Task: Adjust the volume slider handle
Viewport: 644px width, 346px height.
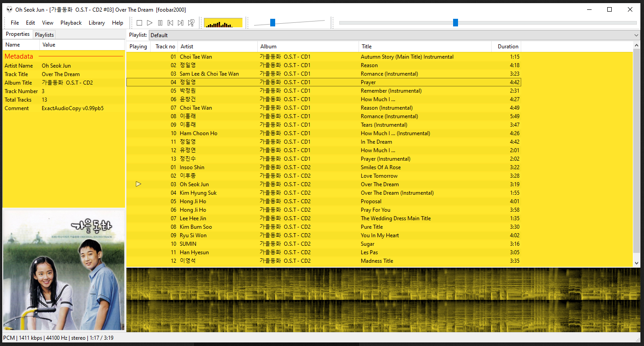Action: 272,23
